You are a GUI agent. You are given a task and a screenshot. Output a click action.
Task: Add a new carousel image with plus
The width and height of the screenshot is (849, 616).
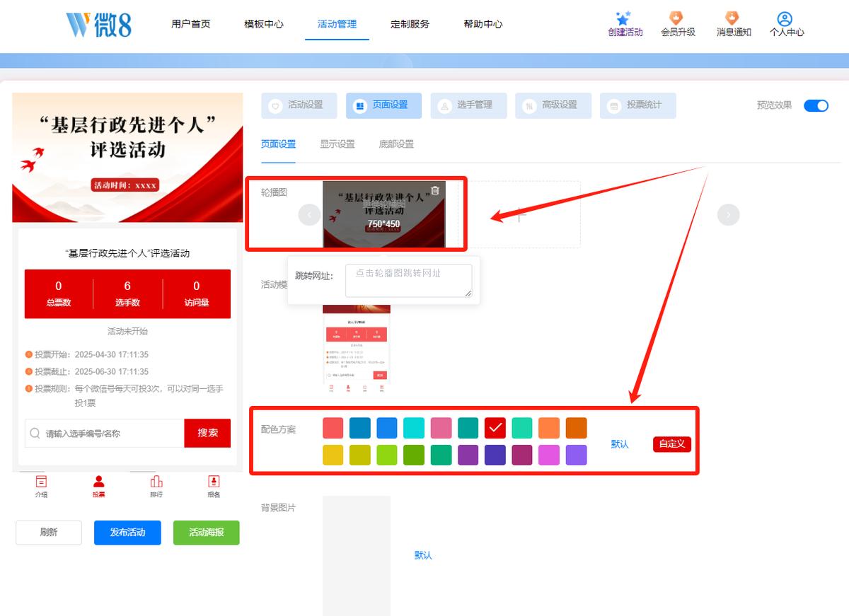[x=520, y=214]
